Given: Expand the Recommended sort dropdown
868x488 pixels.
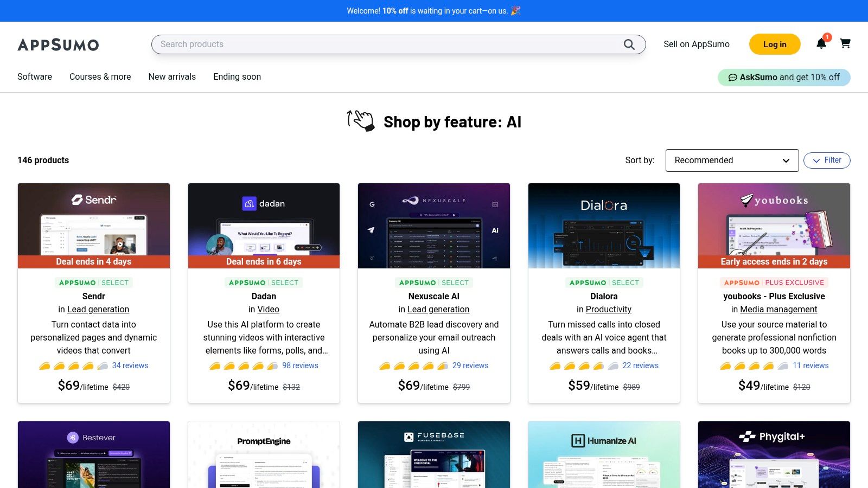Looking at the screenshot, I should coord(731,160).
